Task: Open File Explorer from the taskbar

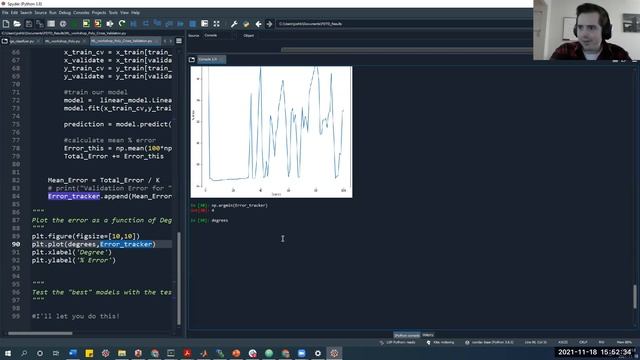Action: 122,353
